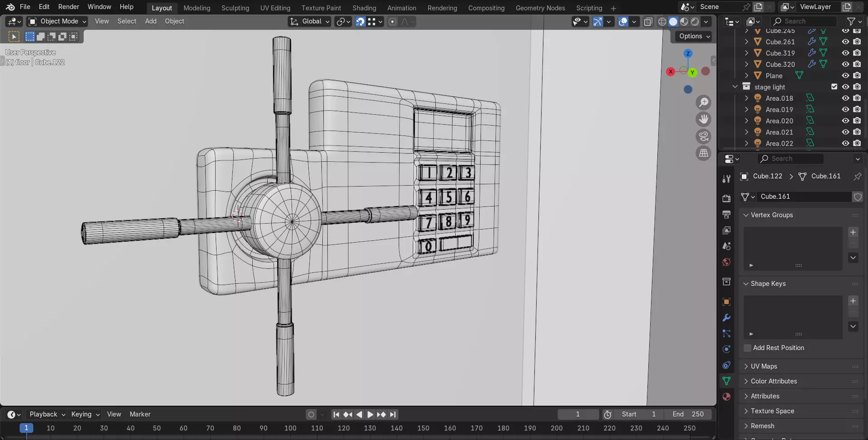Screen dimensions: 868x440
Task: Open the timeline Marker menu
Action: [x=140, y=414]
